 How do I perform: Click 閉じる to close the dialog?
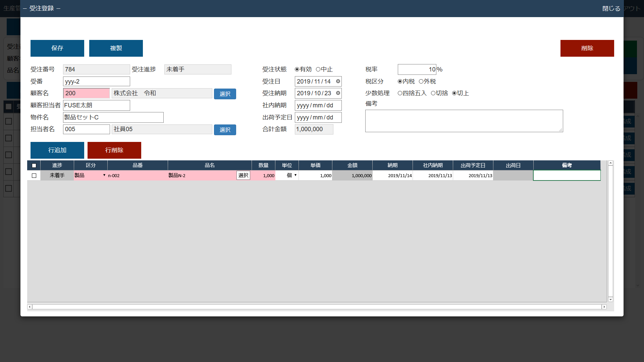coord(611,8)
